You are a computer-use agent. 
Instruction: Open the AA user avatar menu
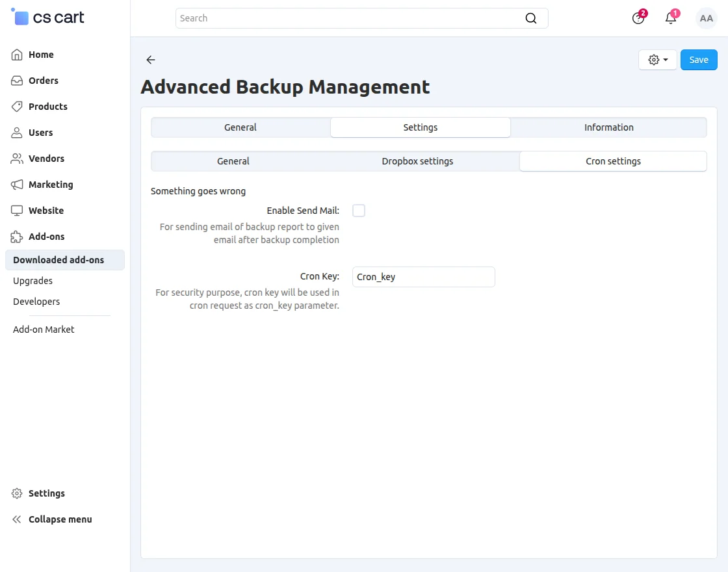click(x=706, y=18)
